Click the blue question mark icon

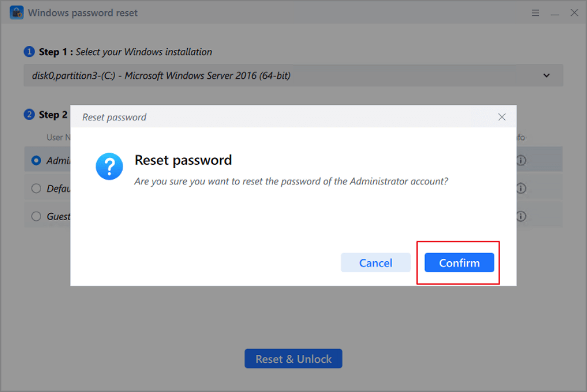[109, 167]
